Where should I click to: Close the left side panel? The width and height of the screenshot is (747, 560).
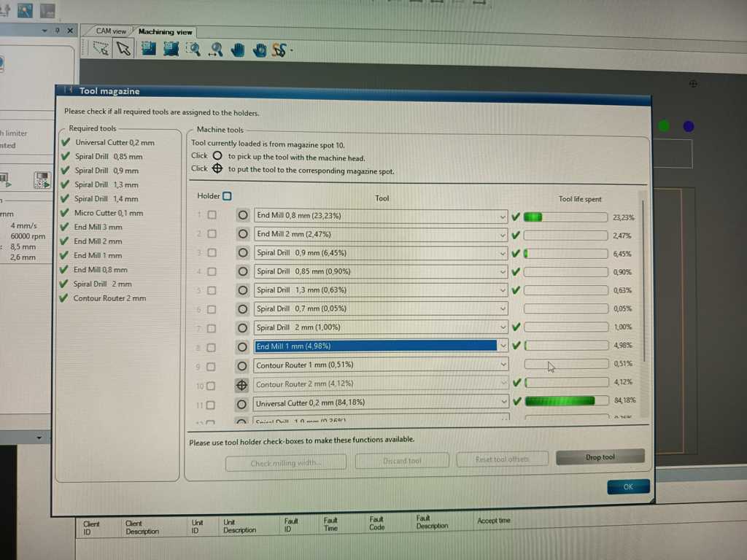click(70, 31)
